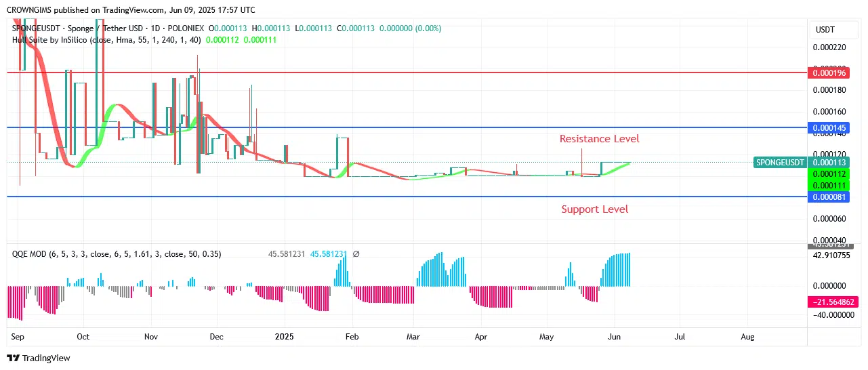Viewport: 868px width, 370px height.
Task: Click the Oct label on the time axis
Action: coord(83,336)
